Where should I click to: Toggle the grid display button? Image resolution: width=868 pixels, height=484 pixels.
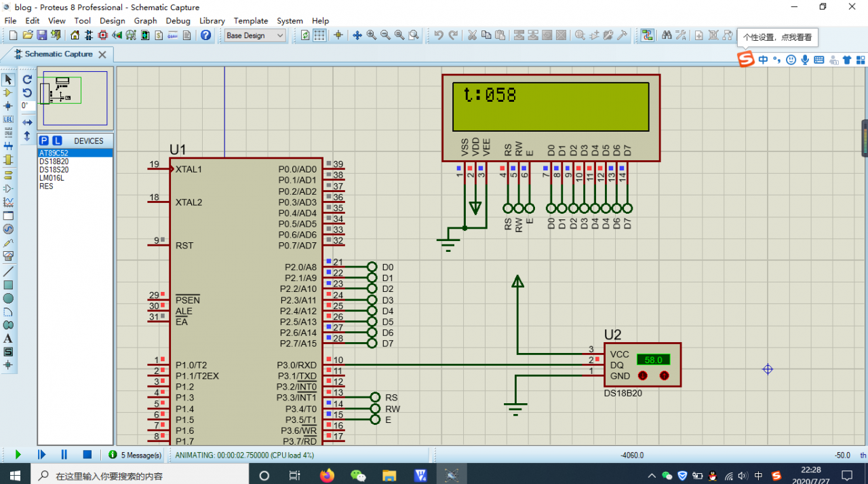click(319, 35)
